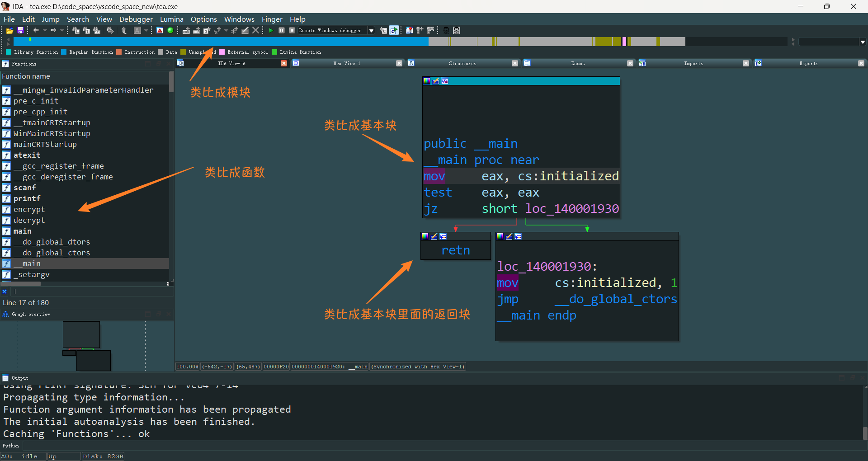Image resolution: width=868 pixels, height=461 pixels.
Task: Close the IDA View-A tab
Action: [284, 63]
